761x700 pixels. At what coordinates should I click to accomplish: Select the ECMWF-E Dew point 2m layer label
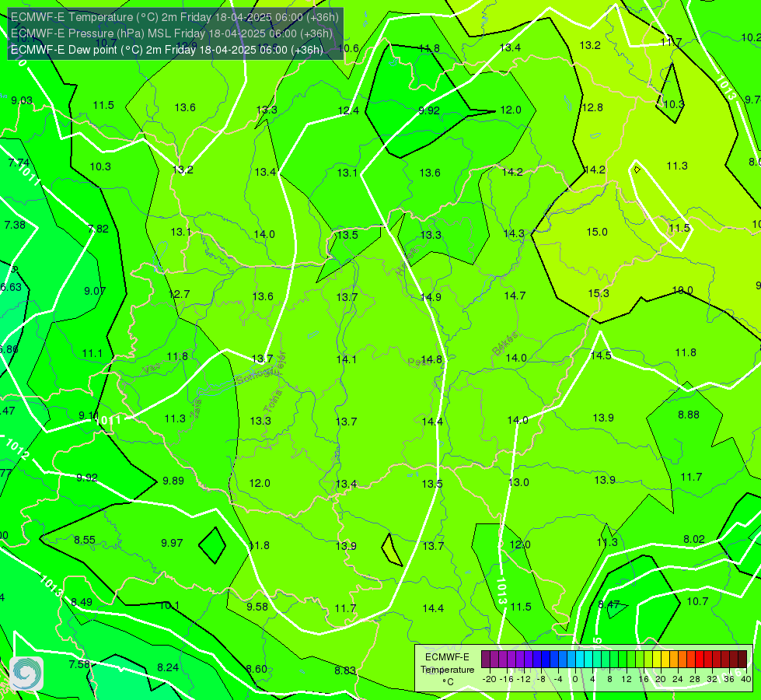pyautogui.click(x=167, y=50)
